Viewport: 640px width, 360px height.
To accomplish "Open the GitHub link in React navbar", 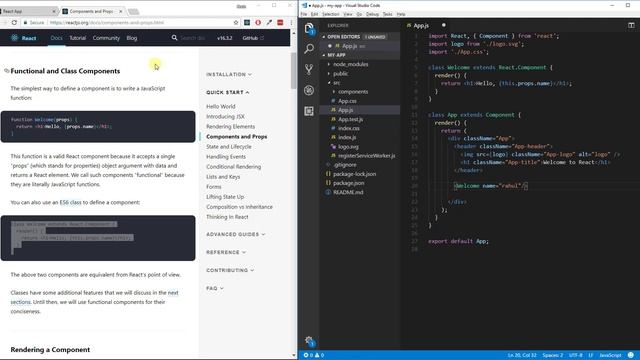I will coord(253,38).
